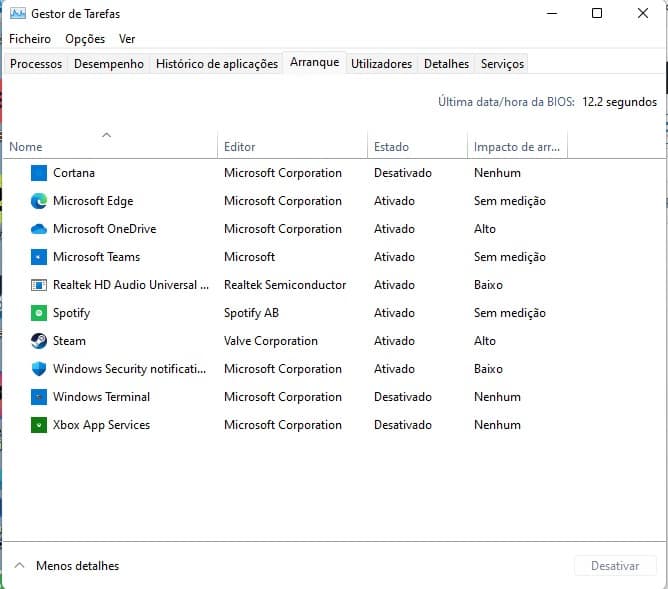Viewport: 668px width, 589px height.
Task: Close the Gestor de Tarefas window
Action: coord(643,13)
